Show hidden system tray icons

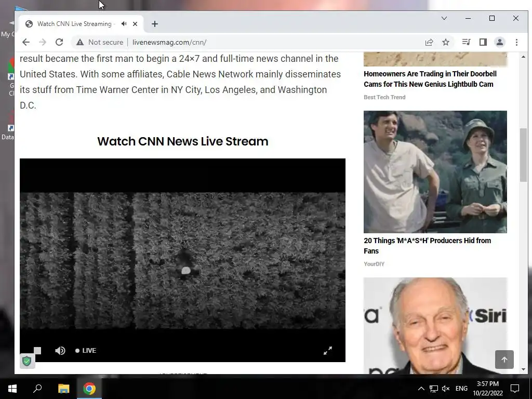(x=421, y=389)
